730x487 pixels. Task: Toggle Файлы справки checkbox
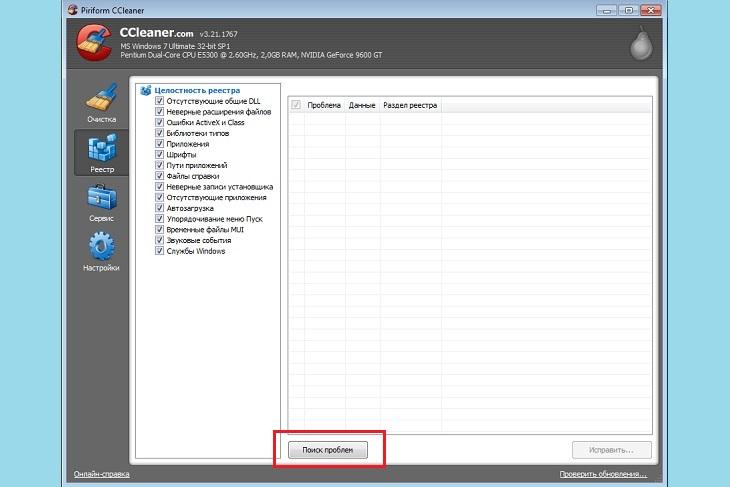159,176
